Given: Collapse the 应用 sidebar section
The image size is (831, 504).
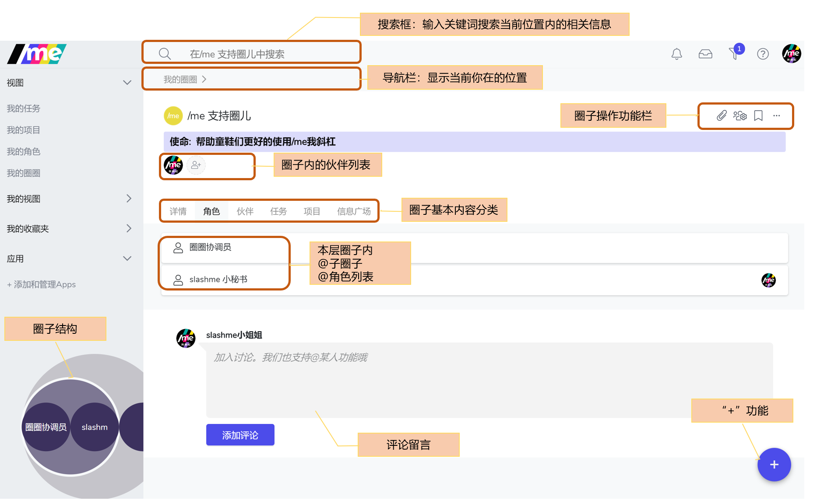Looking at the screenshot, I should pyautogui.click(x=127, y=259).
